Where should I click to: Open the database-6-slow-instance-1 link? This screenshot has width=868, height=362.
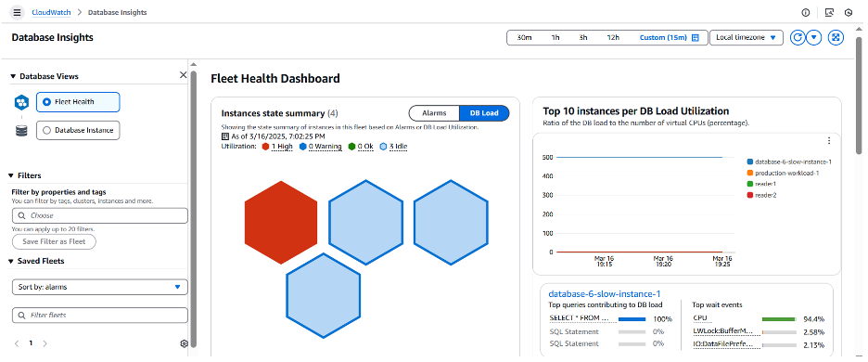coord(605,294)
